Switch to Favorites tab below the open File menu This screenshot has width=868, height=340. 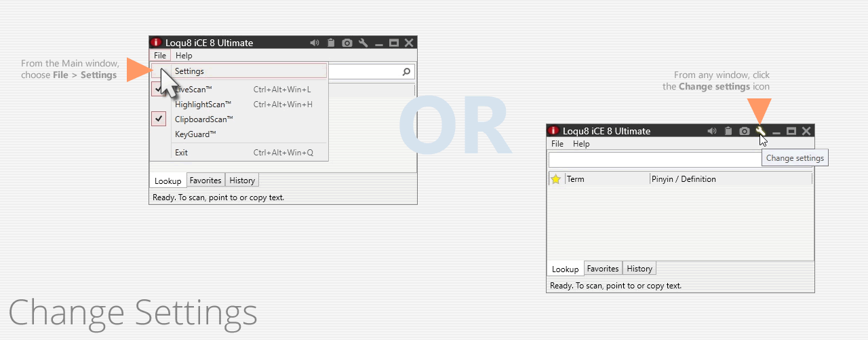tap(205, 181)
